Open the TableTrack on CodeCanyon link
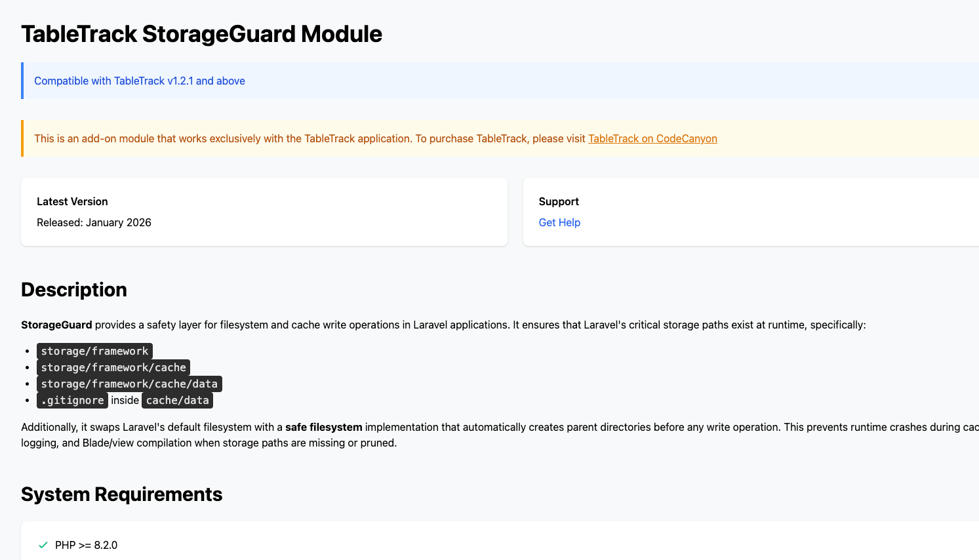Screen dimensions: 979x560 652,138
